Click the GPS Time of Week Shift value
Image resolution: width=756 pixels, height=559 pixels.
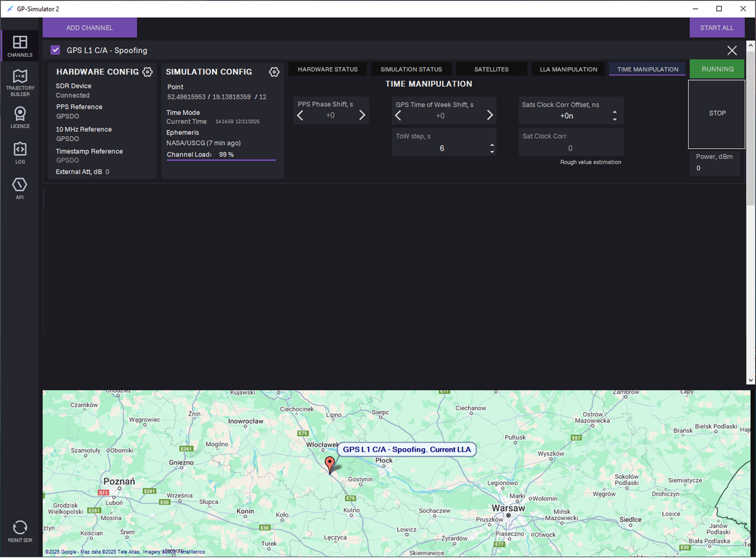[440, 116]
